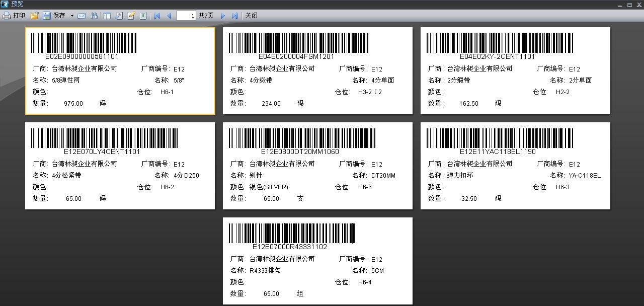Click the barcode image above E12E07000R43331102
644x306 pixels.
click(292, 233)
